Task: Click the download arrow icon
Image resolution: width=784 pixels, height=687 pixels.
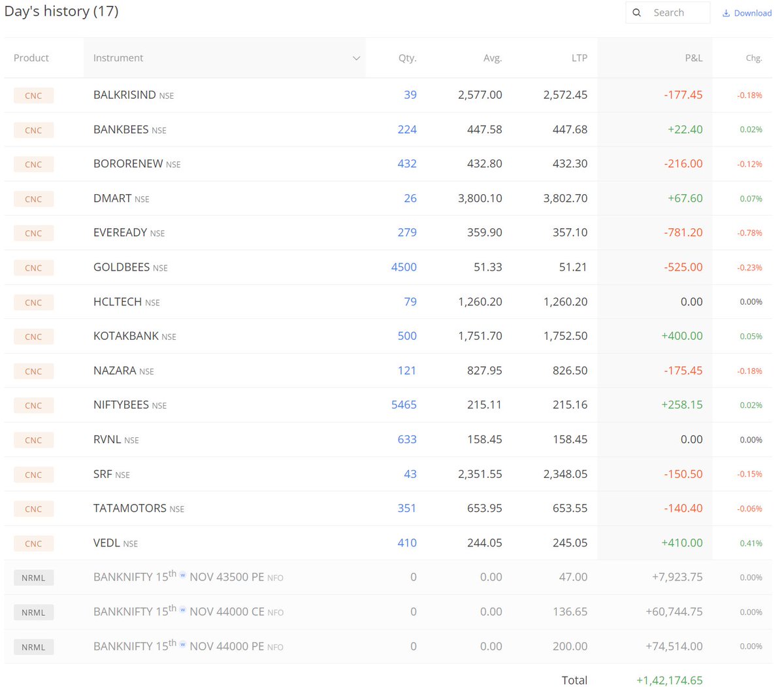Action: 726,13
